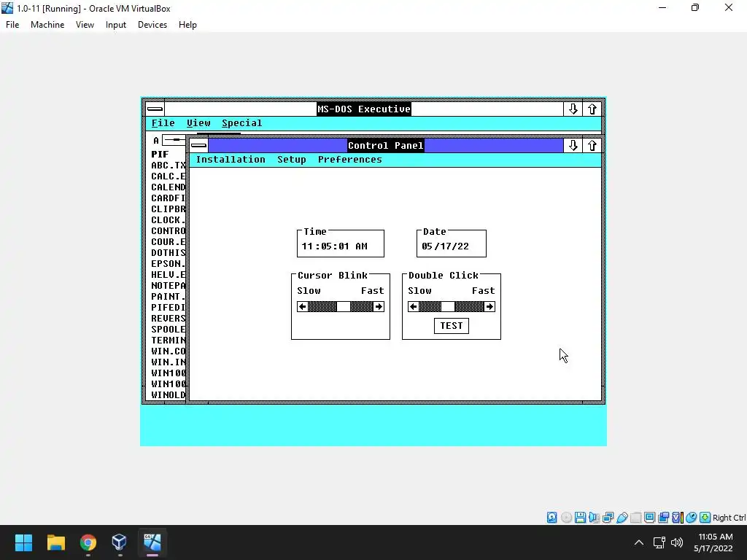Viewport: 747px width, 560px height.
Task: Select the TERMIN file entry
Action: [x=169, y=341]
